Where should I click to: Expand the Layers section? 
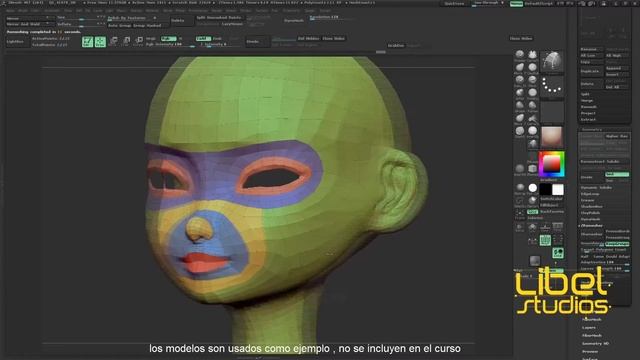[589, 327]
